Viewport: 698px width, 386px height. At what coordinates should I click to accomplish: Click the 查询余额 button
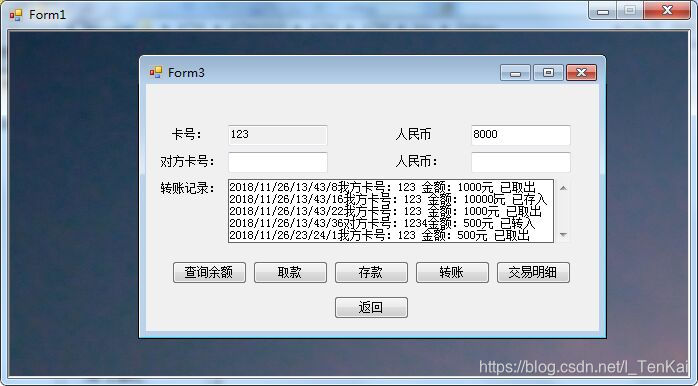click(209, 272)
